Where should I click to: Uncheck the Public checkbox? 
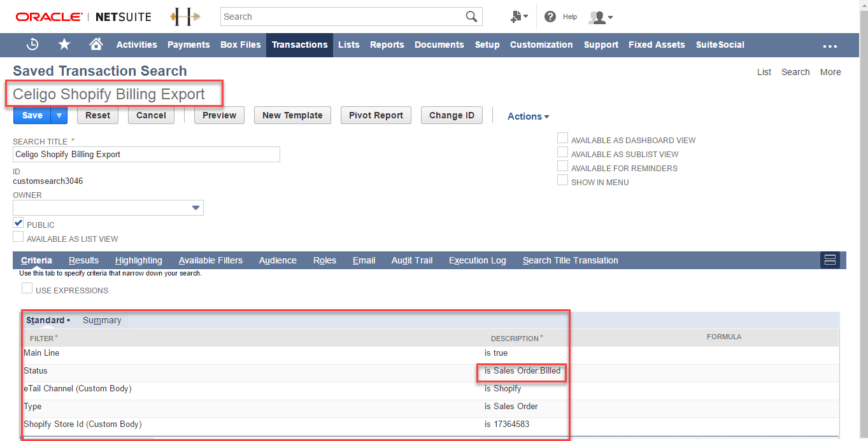tap(18, 223)
